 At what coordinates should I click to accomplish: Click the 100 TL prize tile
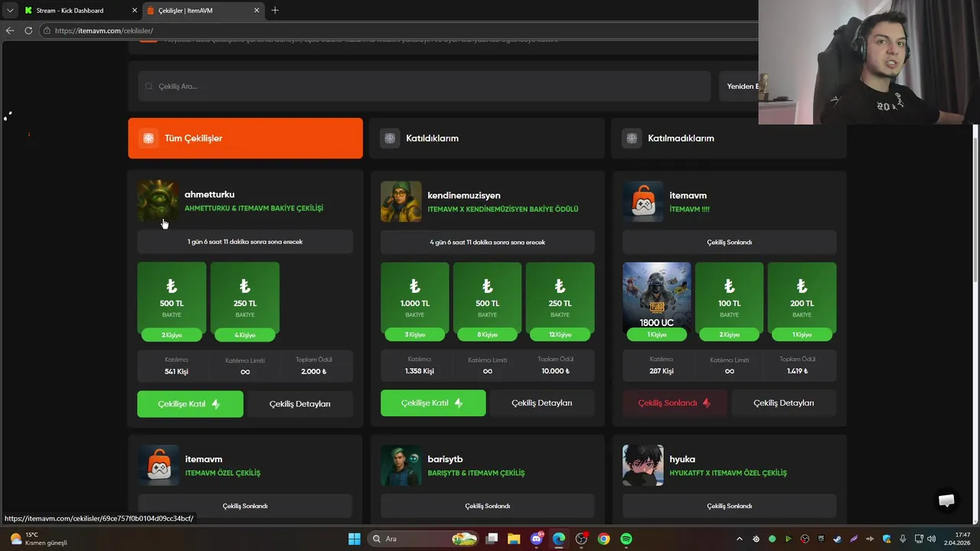(x=730, y=302)
